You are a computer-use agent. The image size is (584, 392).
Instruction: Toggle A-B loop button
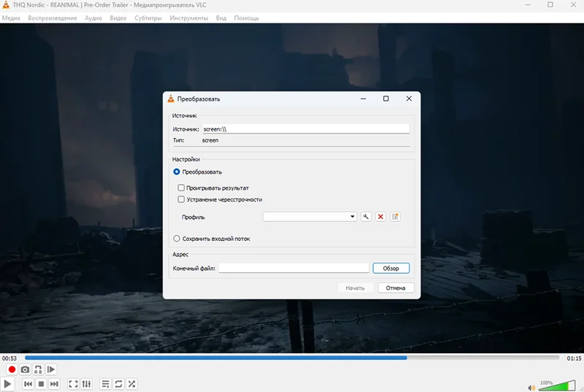click(x=38, y=370)
